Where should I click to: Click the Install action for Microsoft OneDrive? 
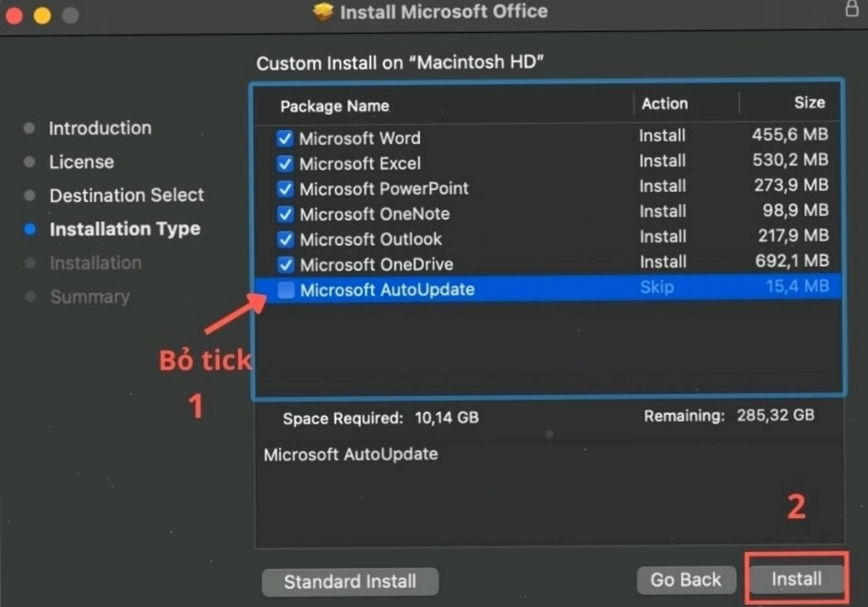pos(663,262)
